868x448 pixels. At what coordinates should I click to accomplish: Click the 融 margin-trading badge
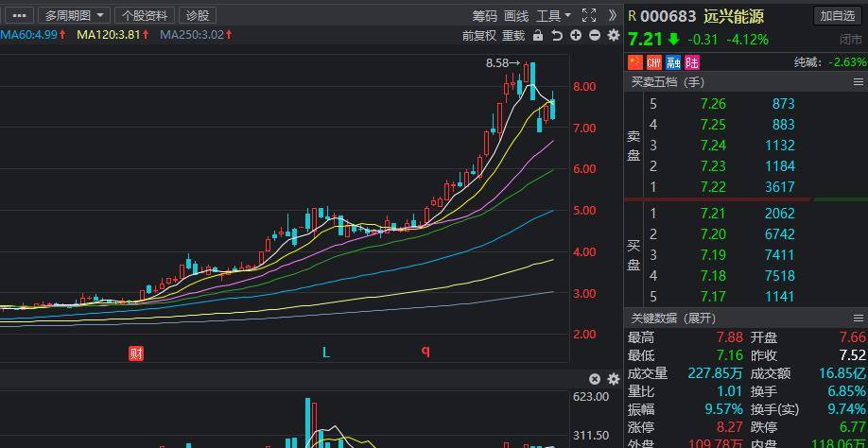pyautogui.click(x=673, y=62)
